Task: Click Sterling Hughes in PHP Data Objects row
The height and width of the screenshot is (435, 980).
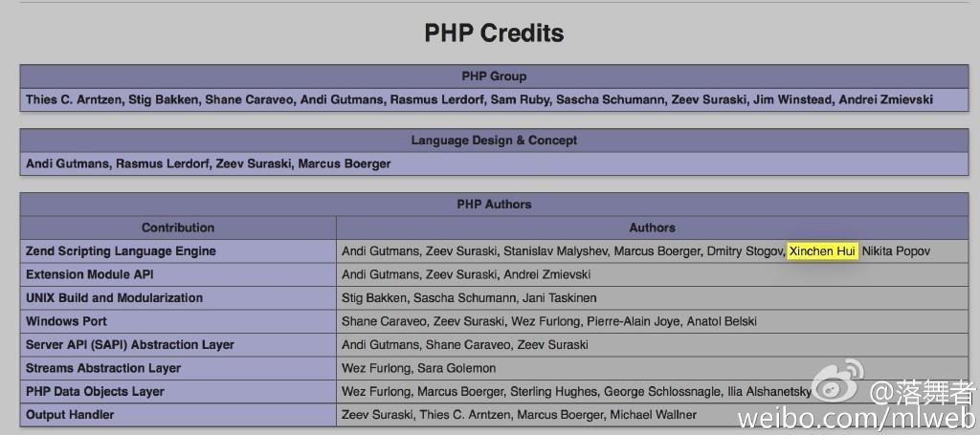Action: pos(553,392)
